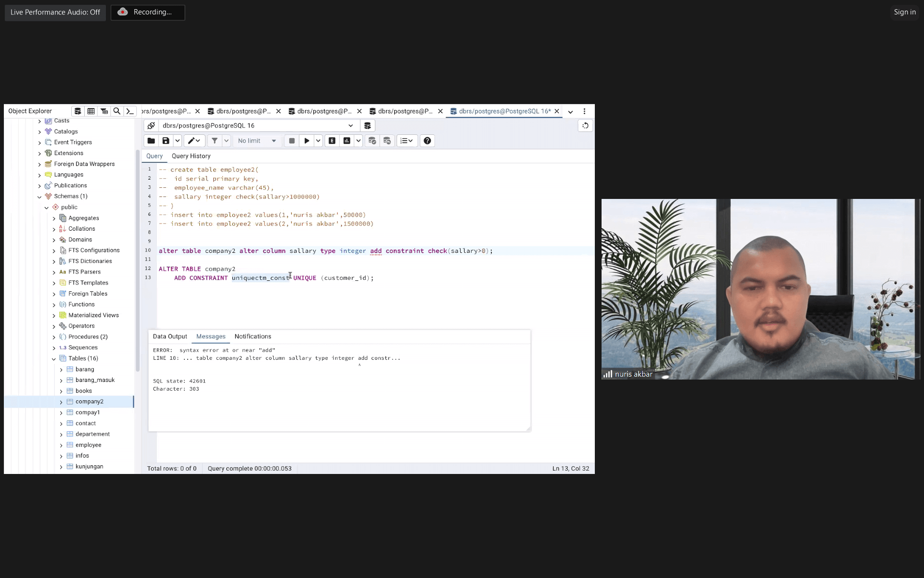Click the Live Performance Audio Off button
This screenshot has width=924, height=578.
[55, 12]
